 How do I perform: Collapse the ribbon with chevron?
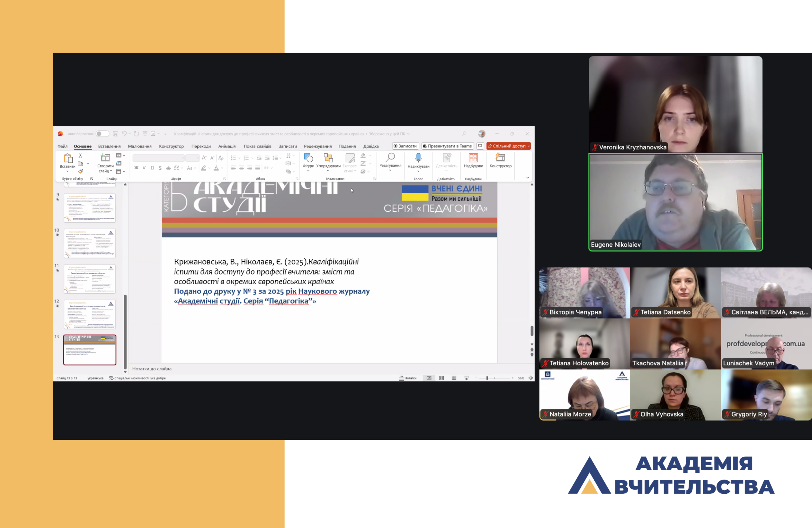(527, 177)
